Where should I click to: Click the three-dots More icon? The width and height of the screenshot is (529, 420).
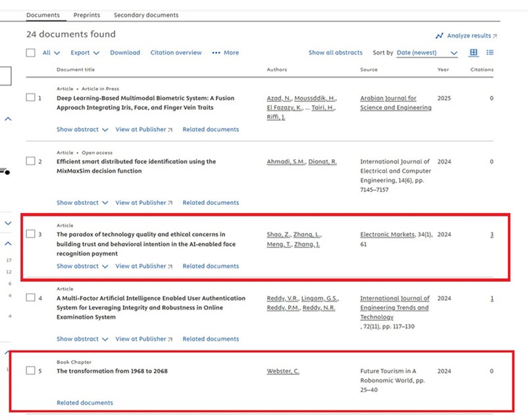point(216,53)
